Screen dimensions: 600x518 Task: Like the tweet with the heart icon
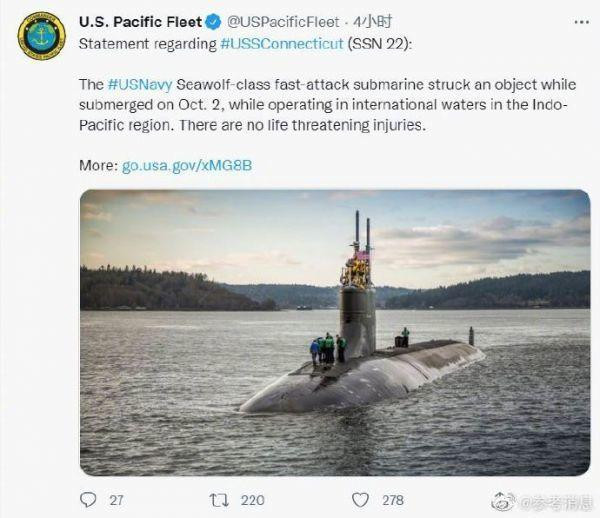[x=364, y=499]
